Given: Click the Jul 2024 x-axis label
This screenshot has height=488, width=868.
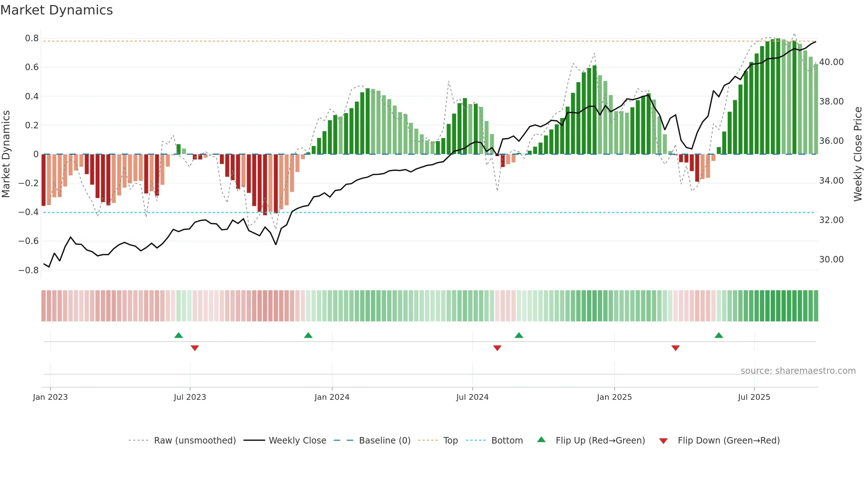Looking at the screenshot, I should (472, 397).
